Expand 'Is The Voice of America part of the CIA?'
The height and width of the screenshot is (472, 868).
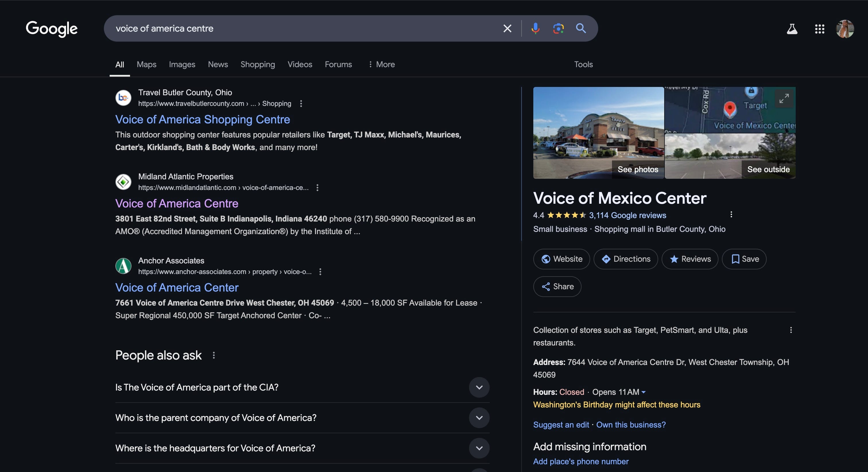pyautogui.click(x=479, y=387)
